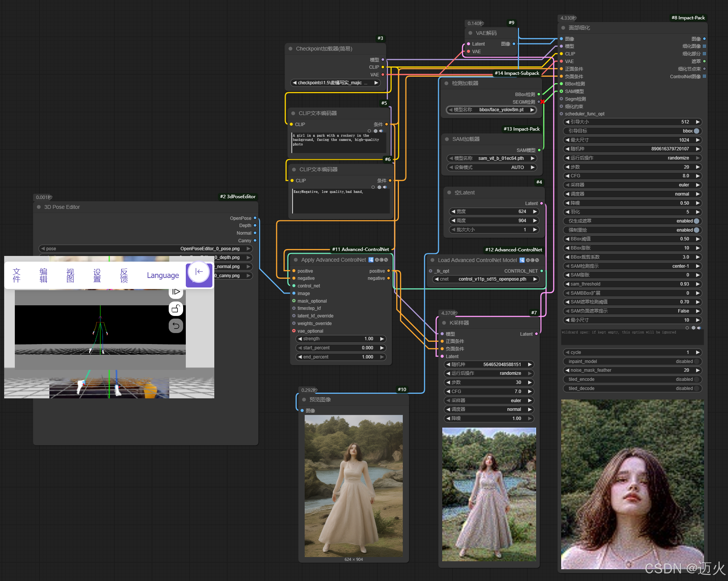Click the speaker icon above the negative prompt text box
This screenshot has width=728, height=581.
click(385, 187)
